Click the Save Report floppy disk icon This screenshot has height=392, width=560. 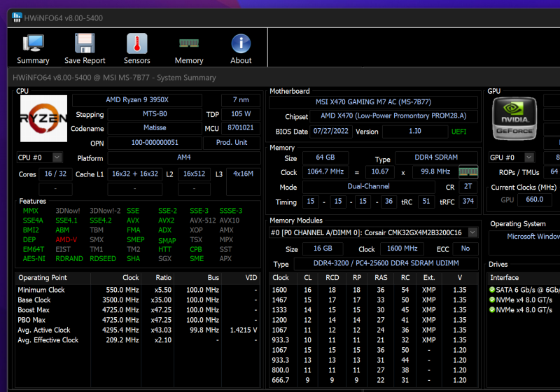[x=85, y=44]
